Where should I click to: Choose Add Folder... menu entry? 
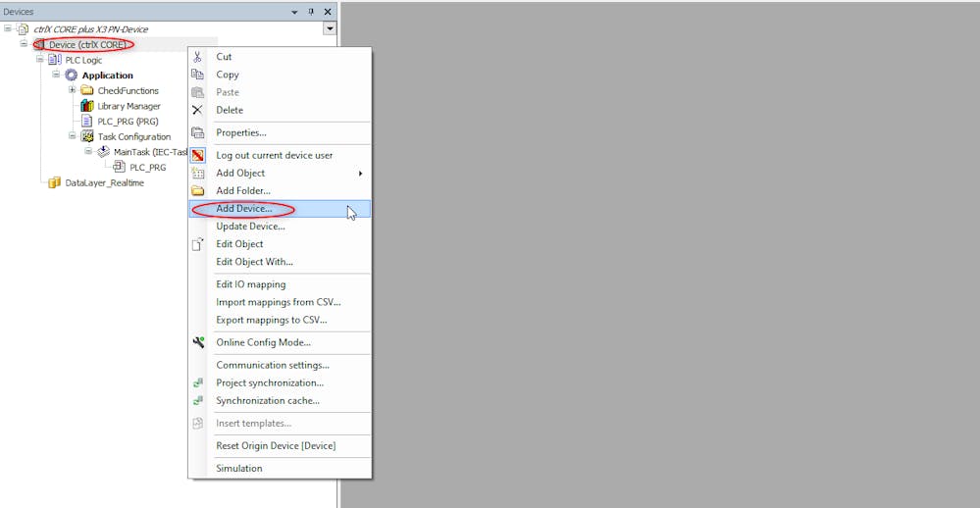coord(280,190)
